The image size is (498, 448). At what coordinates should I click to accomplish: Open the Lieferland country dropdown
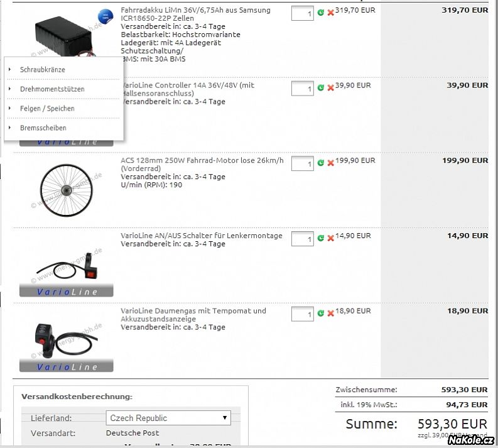coord(168,418)
